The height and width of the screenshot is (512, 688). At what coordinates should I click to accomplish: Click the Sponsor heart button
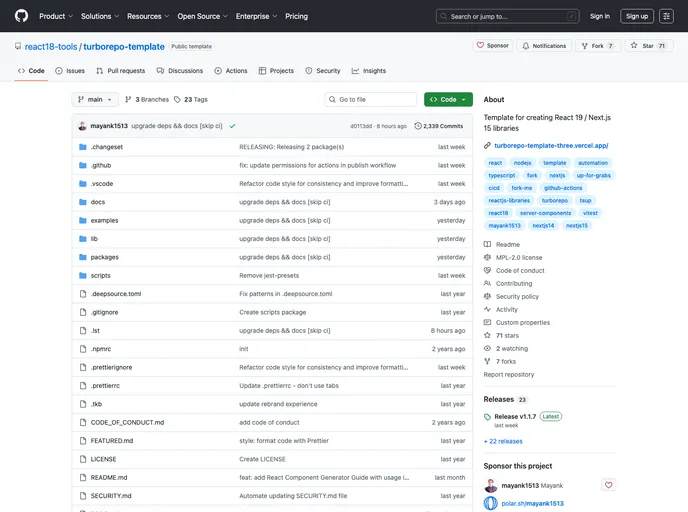(493, 46)
